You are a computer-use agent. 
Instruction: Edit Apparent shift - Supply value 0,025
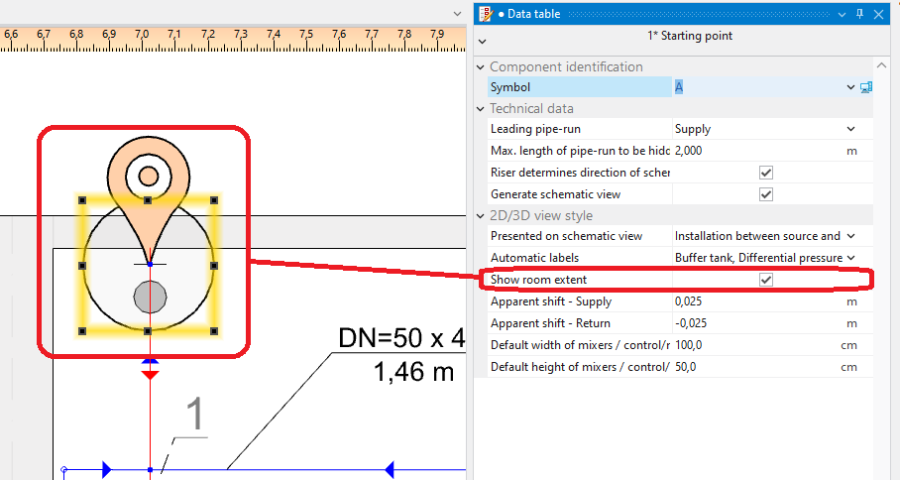click(x=688, y=301)
